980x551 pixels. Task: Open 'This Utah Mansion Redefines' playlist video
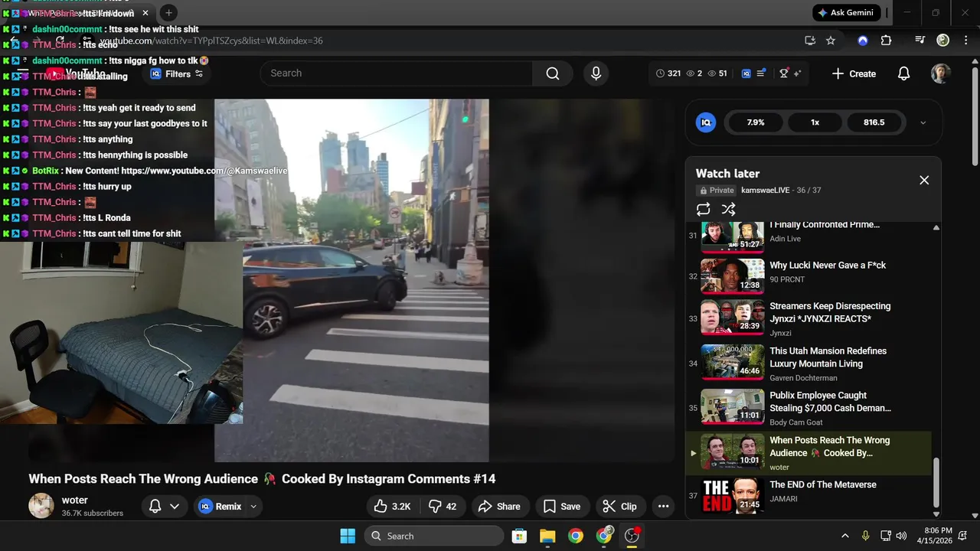tap(828, 357)
